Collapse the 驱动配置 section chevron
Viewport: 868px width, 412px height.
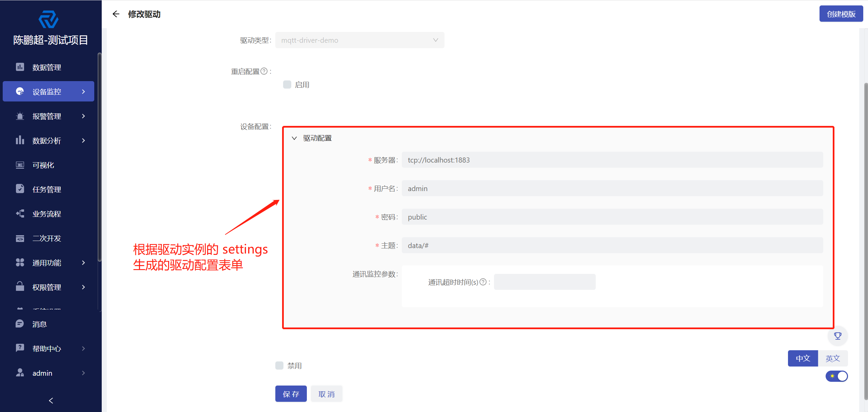tap(294, 138)
